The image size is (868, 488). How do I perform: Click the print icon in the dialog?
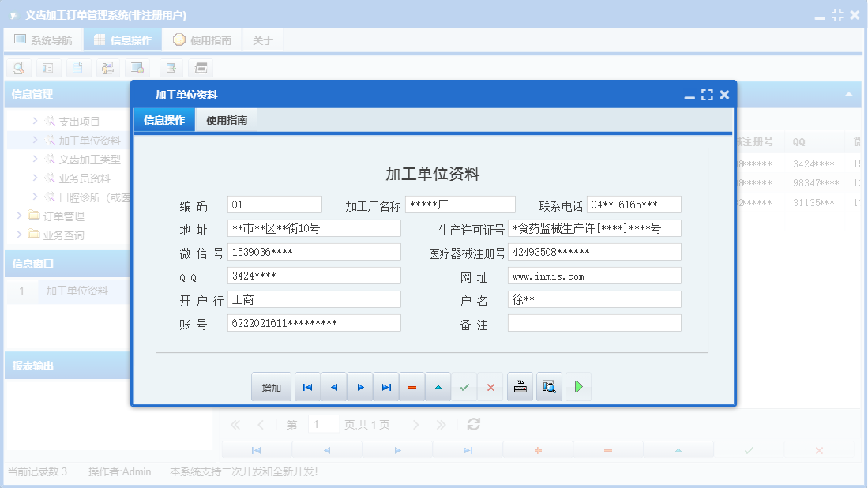tap(520, 386)
